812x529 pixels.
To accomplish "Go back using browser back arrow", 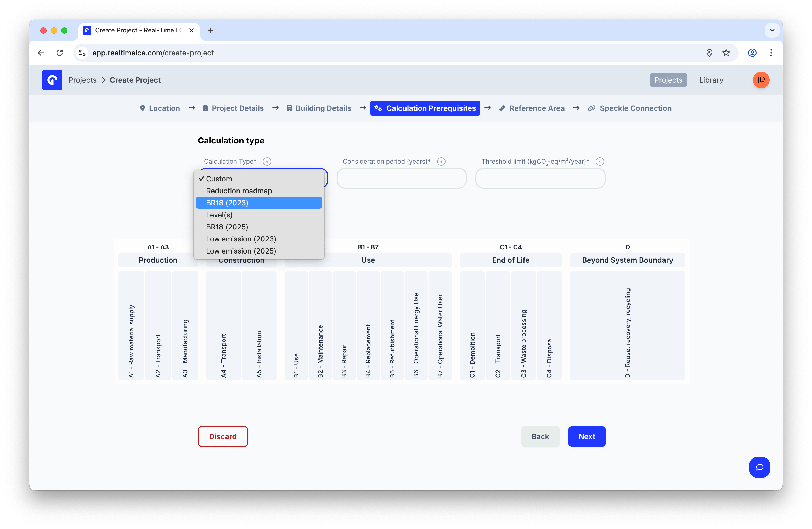I will (x=41, y=53).
